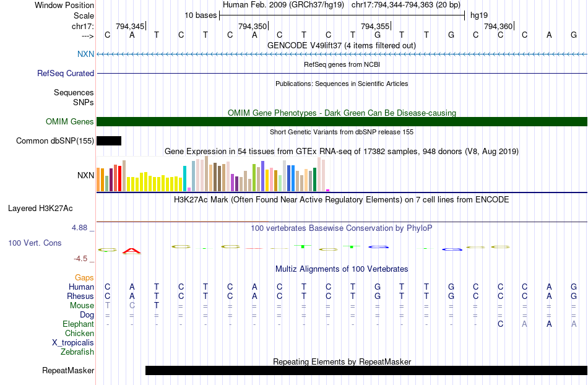Click the C base in Mouse alignment row
Viewport: 588px width, 385px height.
click(132, 306)
